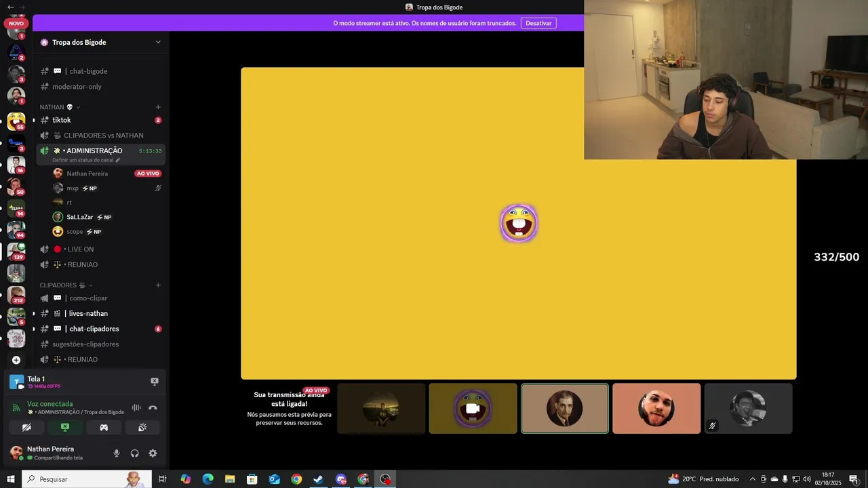868x488 pixels.
Task: Set a channel status under ADMINISTRAÇÃO
Action: (x=86, y=160)
